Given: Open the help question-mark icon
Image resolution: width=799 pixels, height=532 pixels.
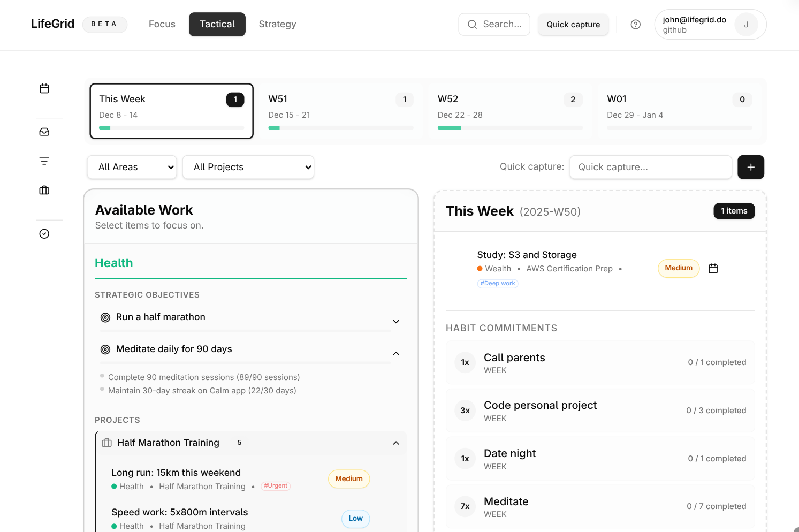Looking at the screenshot, I should pyautogui.click(x=635, y=24).
